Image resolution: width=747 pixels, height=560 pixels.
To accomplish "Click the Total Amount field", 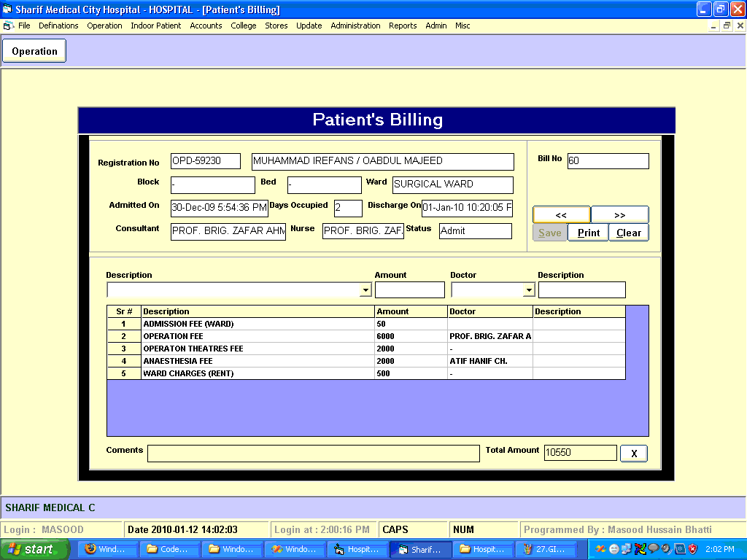I will tap(580, 453).
